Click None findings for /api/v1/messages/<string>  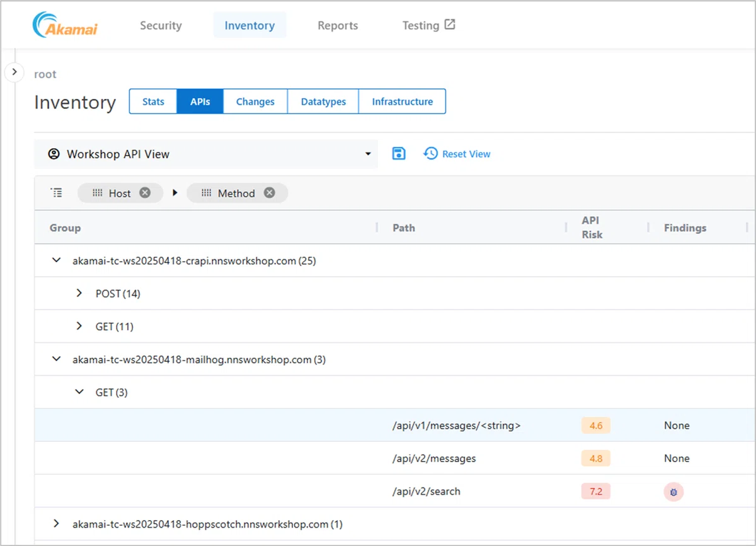677,426
